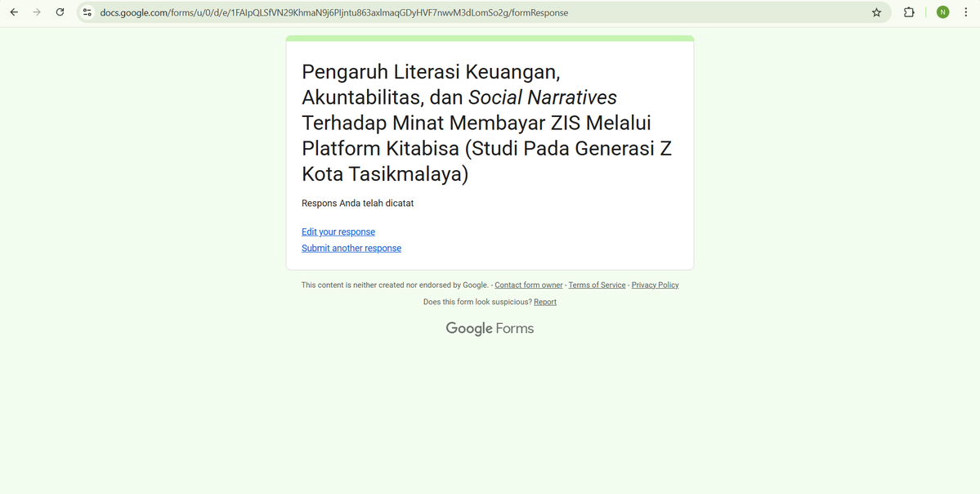
Task: Click 'Does this form look suspicious?' text
Action: pyautogui.click(x=477, y=302)
